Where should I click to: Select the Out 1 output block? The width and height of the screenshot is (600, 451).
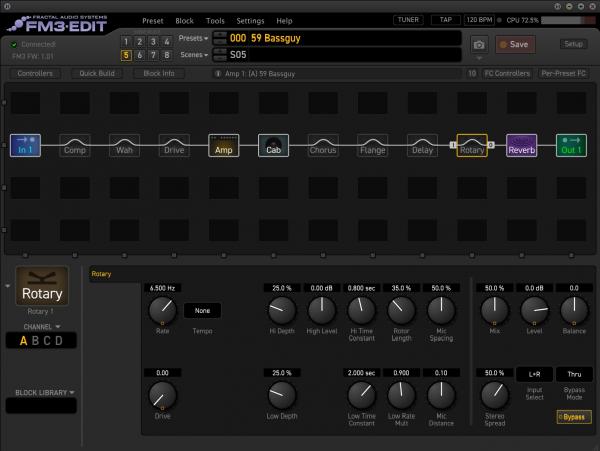coord(571,145)
